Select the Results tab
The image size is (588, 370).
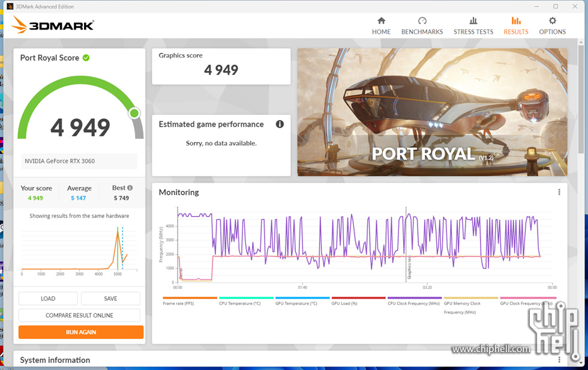[x=515, y=26]
